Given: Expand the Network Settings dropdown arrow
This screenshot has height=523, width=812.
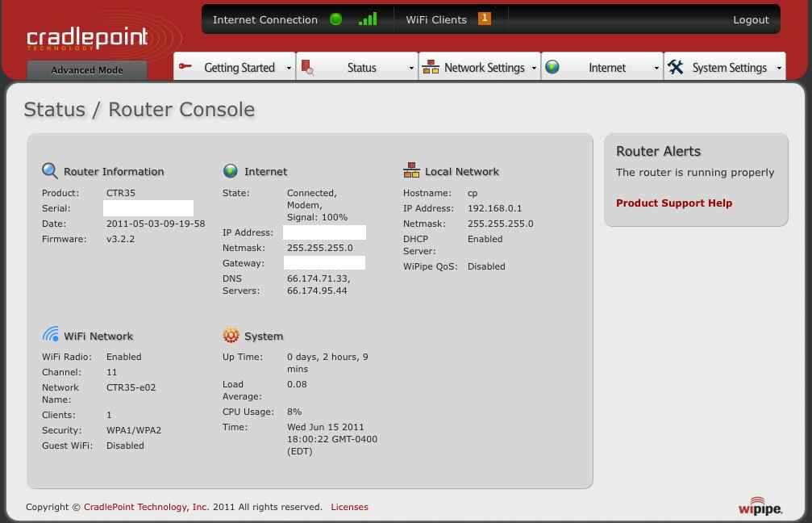Looking at the screenshot, I should [534, 69].
